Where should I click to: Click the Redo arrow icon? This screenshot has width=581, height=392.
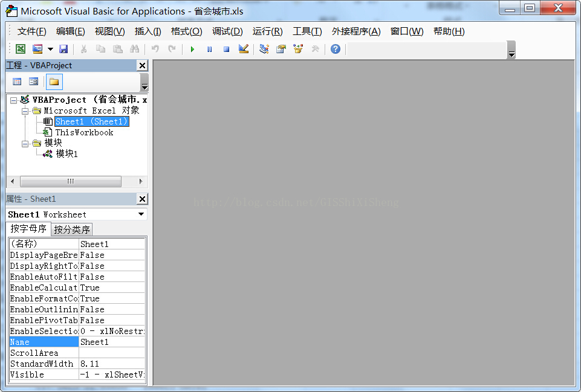[x=172, y=49]
